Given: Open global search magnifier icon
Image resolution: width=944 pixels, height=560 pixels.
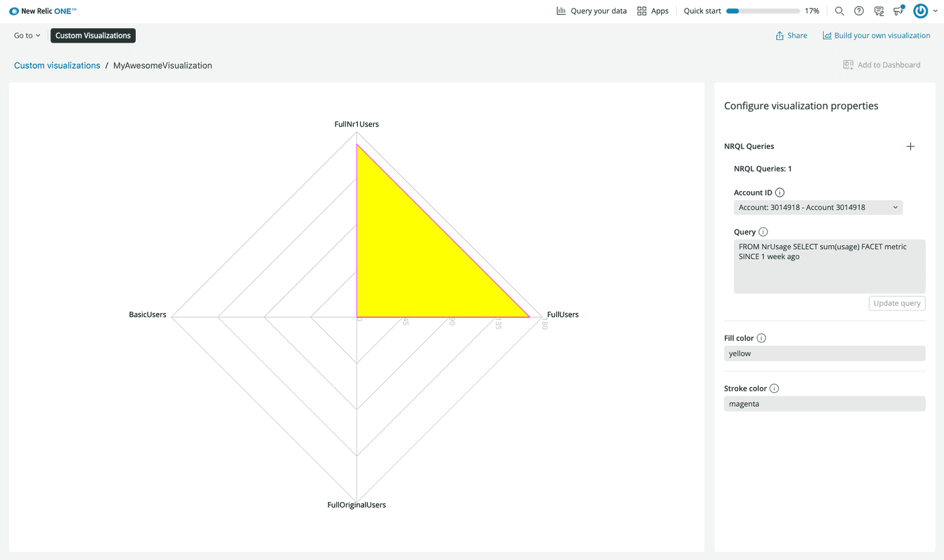Looking at the screenshot, I should 840,11.
